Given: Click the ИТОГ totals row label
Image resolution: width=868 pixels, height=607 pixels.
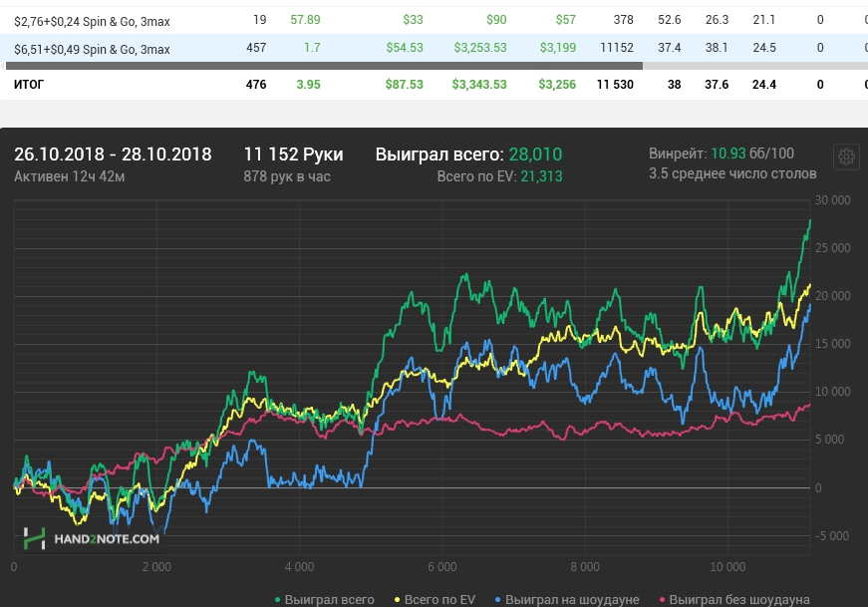Looking at the screenshot, I should click(29, 85).
